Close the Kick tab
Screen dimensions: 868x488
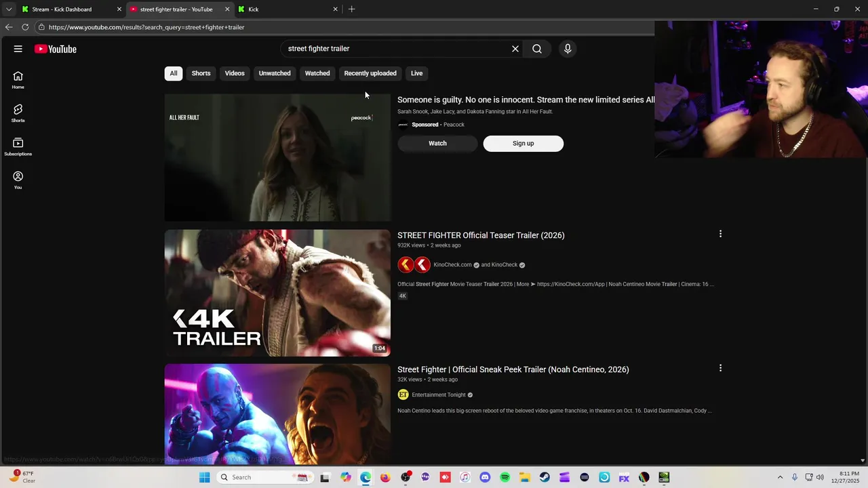pyautogui.click(x=335, y=9)
